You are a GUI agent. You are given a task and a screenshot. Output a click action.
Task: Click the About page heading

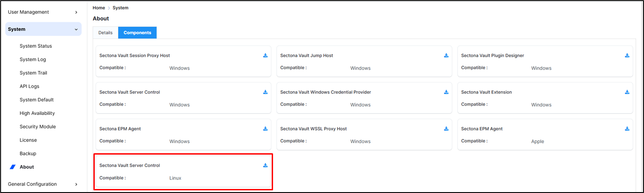coord(101,18)
